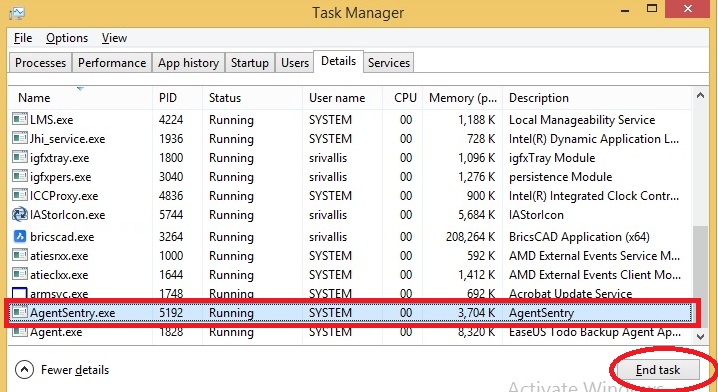The image size is (718, 392).
Task: Click the atieclxx.exe process icon
Action: coord(20,274)
